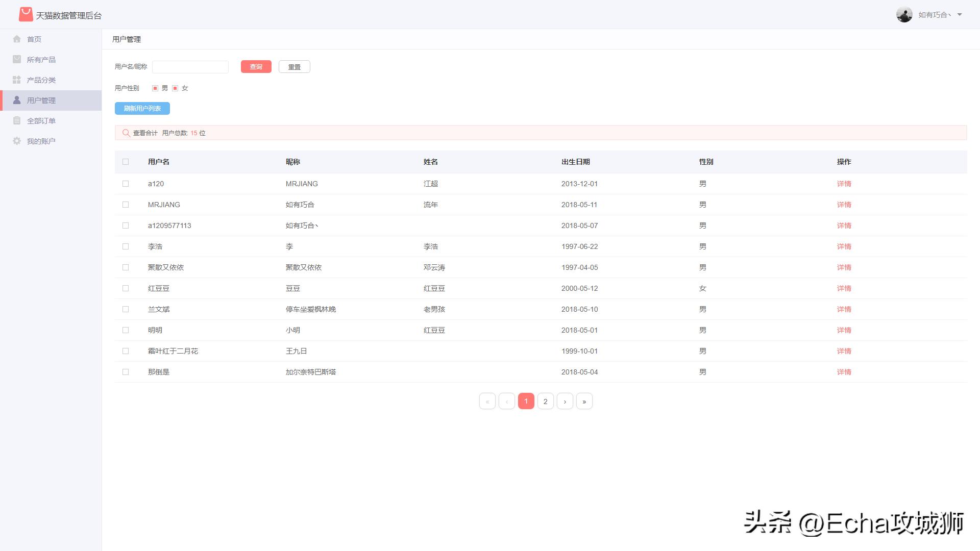The image size is (980, 551).
Task: Click the 所有产品 envelope icon
Action: coord(17,59)
